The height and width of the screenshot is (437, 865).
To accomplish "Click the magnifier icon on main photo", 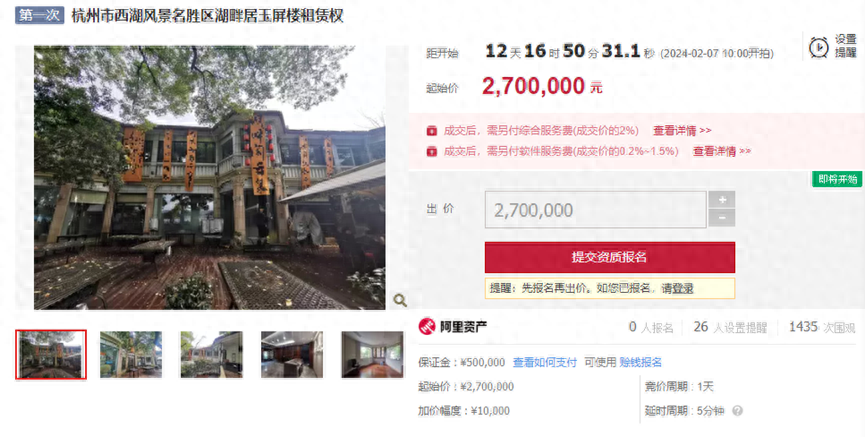I will [x=400, y=300].
